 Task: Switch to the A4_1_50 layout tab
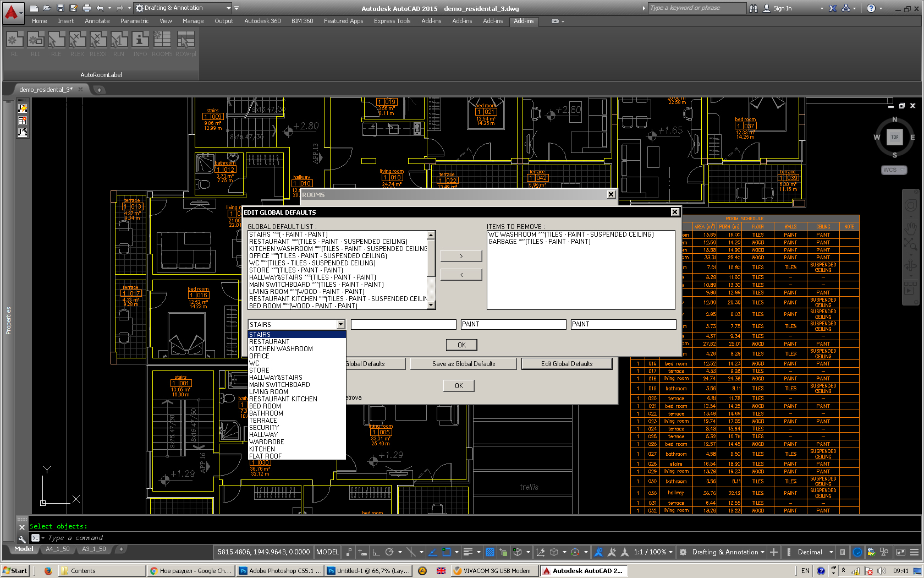point(57,549)
